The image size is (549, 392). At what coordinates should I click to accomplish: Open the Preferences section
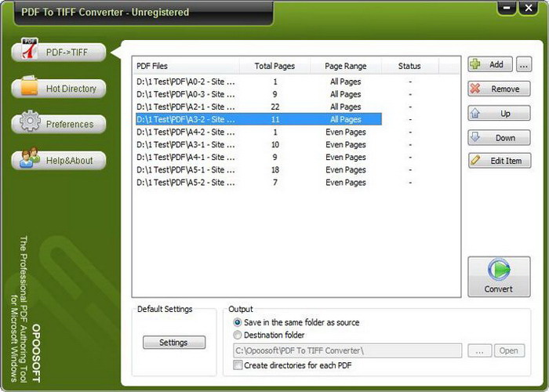pos(59,124)
